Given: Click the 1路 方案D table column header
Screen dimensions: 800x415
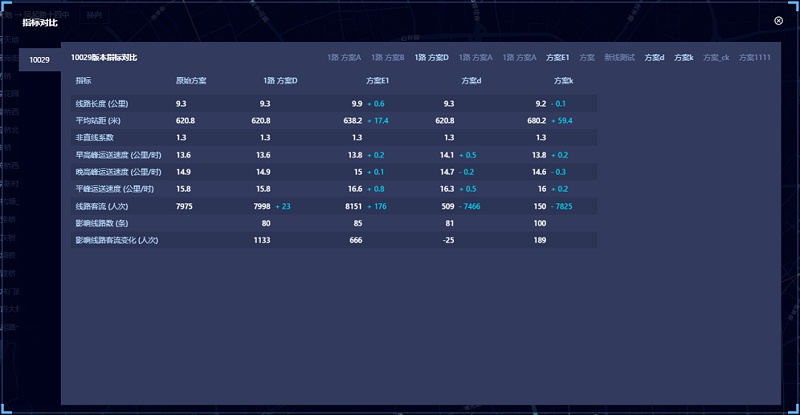Looking at the screenshot, I should coord(280,81).
